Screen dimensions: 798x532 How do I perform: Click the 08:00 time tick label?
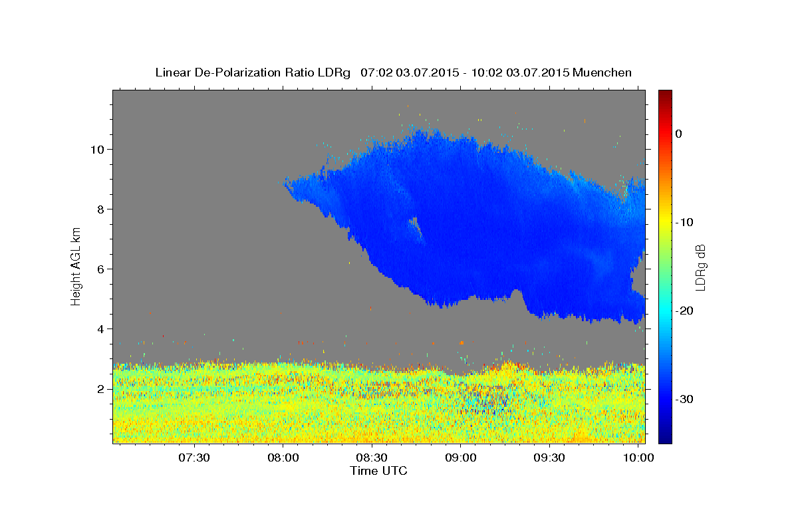tap(283, 458)
